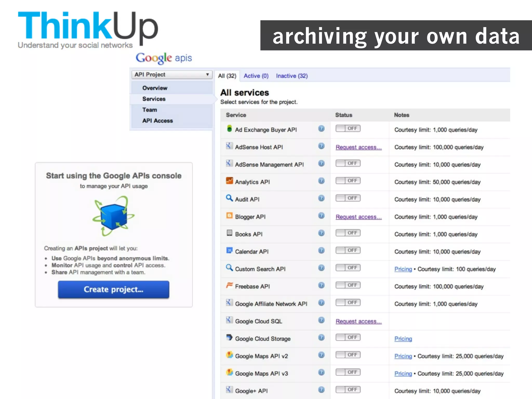The width and height of the screenshot is (532, 399).
Task: Click the Google Maps API v2 icon
Action: 229,355
